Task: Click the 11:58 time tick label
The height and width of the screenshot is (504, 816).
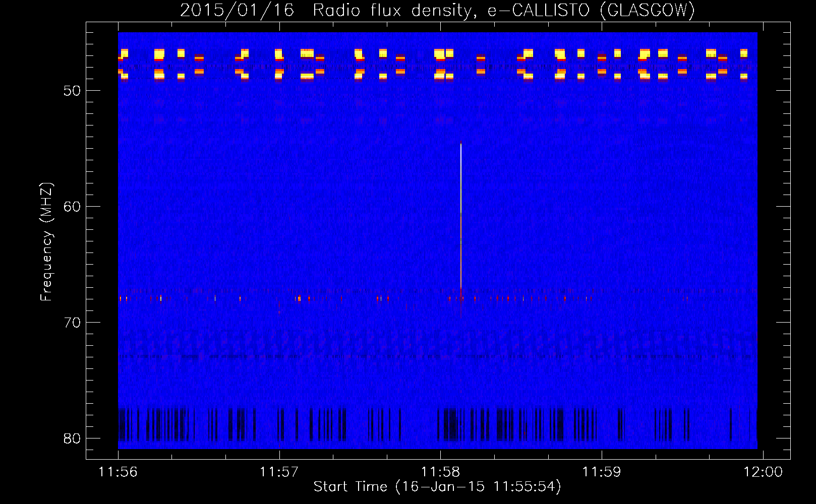Action: 440,472
